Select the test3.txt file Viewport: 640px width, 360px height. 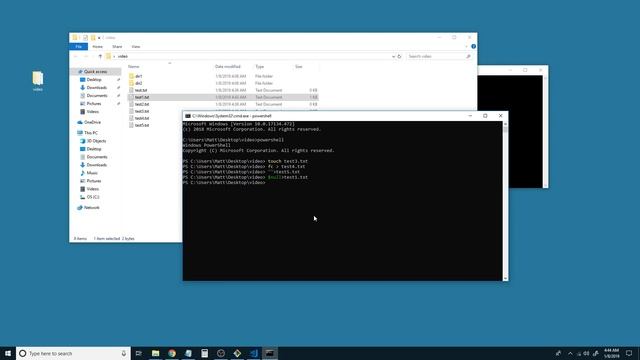point(142,111)
